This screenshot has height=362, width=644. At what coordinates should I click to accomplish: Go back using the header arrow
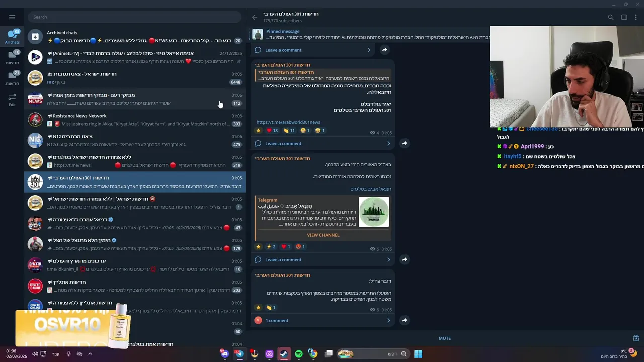click(x=255, y=17)
